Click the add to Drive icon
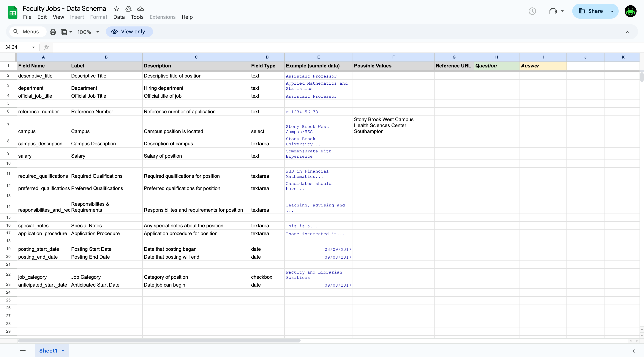 pos(129,9)
